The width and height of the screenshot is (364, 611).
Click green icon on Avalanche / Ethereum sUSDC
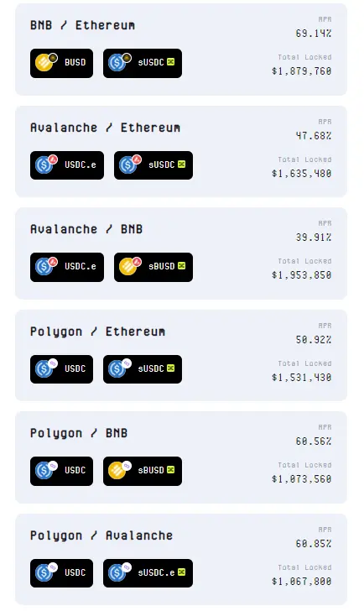181,164
